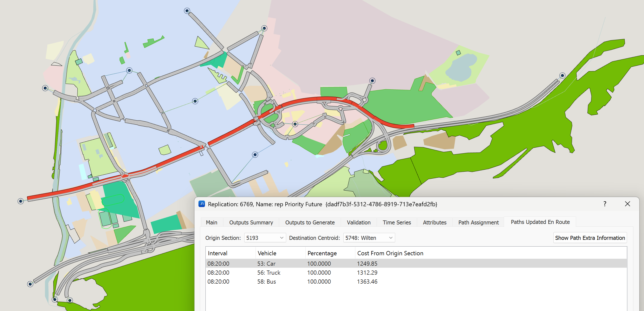Viewport: 644px width, 311px height.
Task: Open the Outputs Summary tab
Action: 251,222
